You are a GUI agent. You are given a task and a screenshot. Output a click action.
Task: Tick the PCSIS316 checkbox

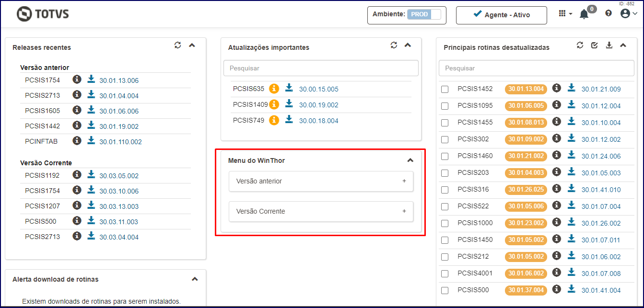[445, 190]
